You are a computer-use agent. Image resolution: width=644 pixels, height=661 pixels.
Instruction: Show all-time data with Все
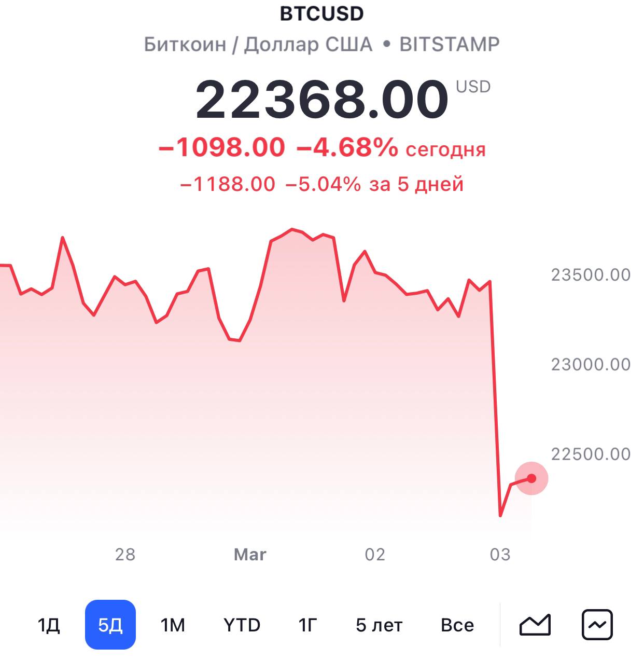tap(457, 625)
